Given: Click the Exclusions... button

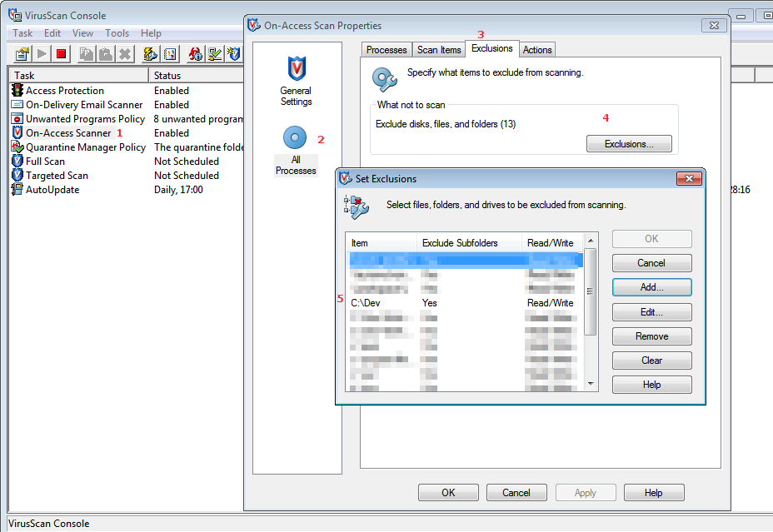Looking at the screenshot, I should [x=629, y=144].
